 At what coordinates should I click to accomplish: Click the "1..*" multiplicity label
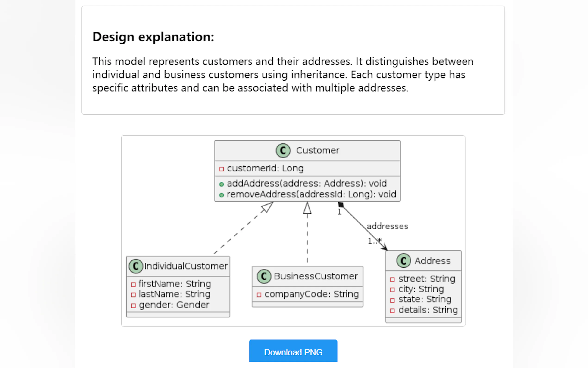coord(374,241)
